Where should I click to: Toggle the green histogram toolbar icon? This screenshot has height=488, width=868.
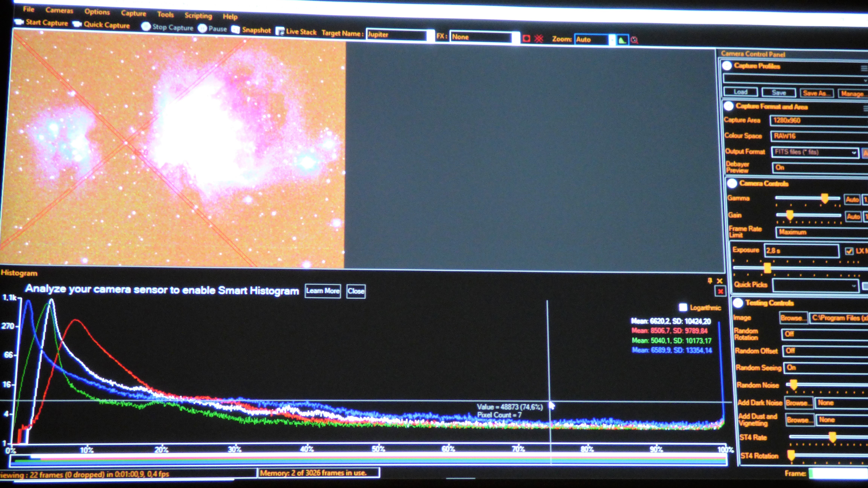[x=622, y=40]
